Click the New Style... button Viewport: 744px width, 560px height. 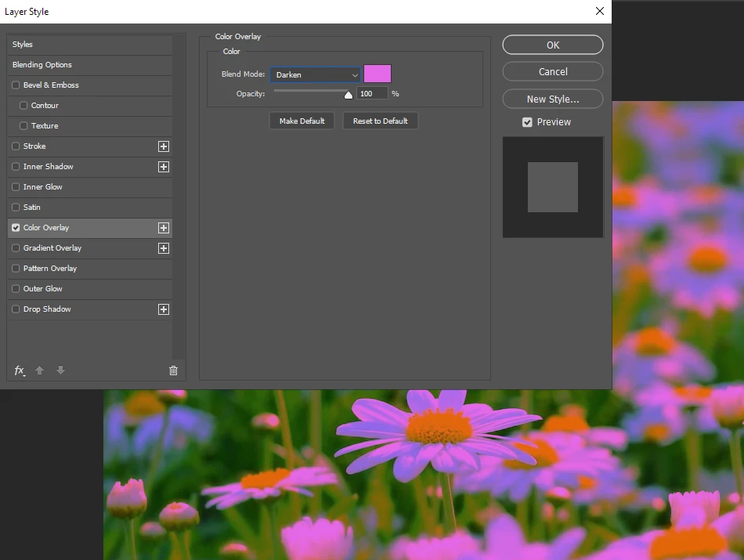coord(553,99)
